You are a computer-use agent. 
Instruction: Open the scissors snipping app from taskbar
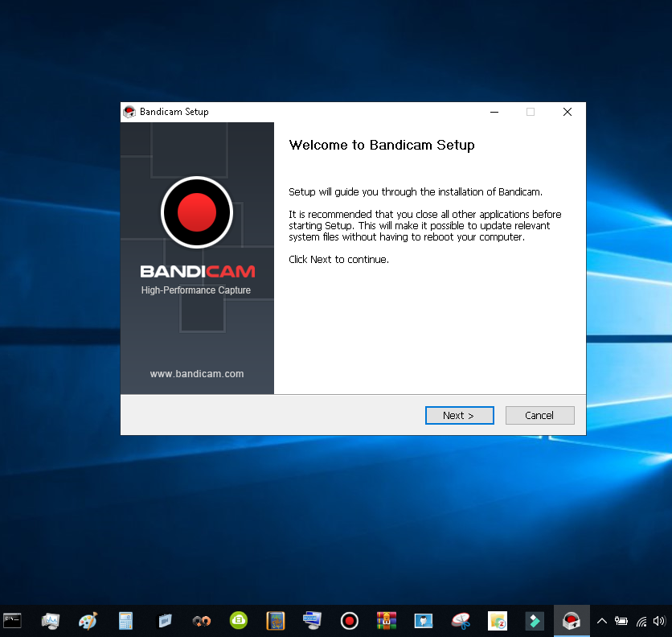click(460, 621)
